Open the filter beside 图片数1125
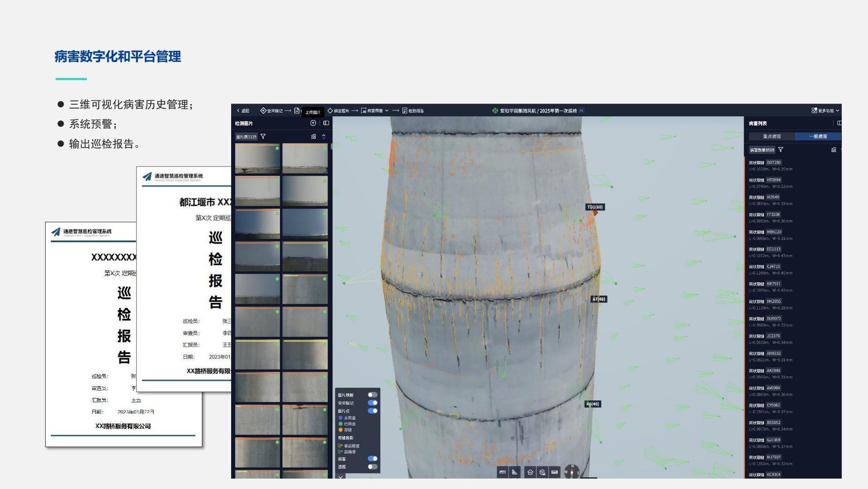This screenshot has width=868, height=489. tap(263, 136)
